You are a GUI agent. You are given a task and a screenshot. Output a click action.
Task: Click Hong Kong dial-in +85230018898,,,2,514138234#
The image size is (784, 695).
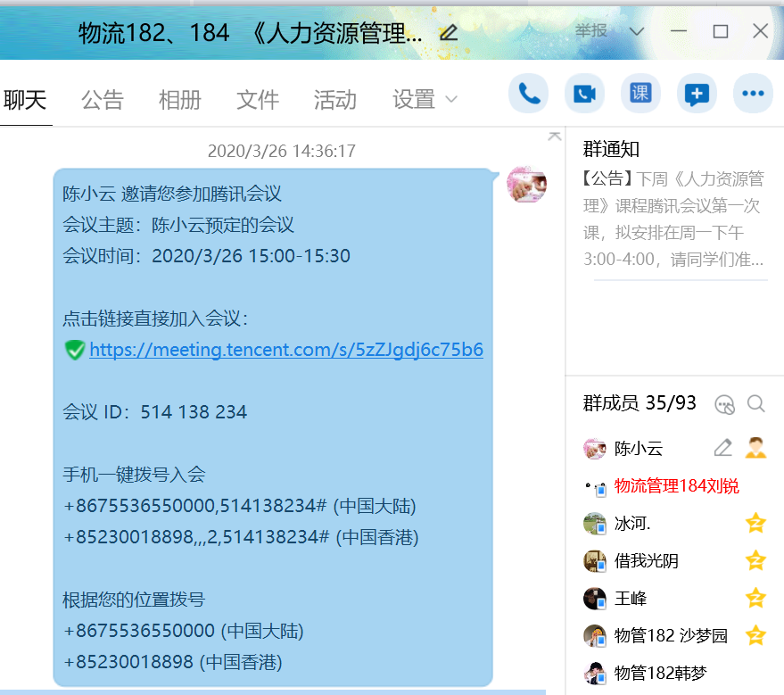[241, 537]
